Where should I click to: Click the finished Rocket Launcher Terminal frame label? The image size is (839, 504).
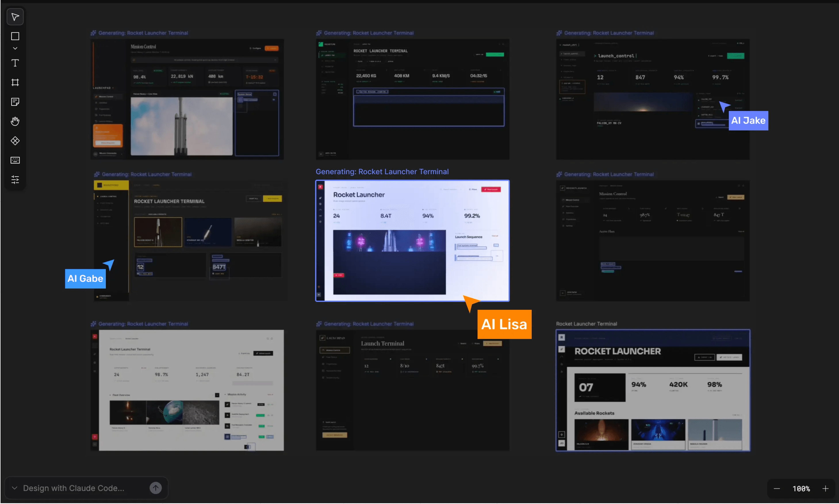point(587,324)
